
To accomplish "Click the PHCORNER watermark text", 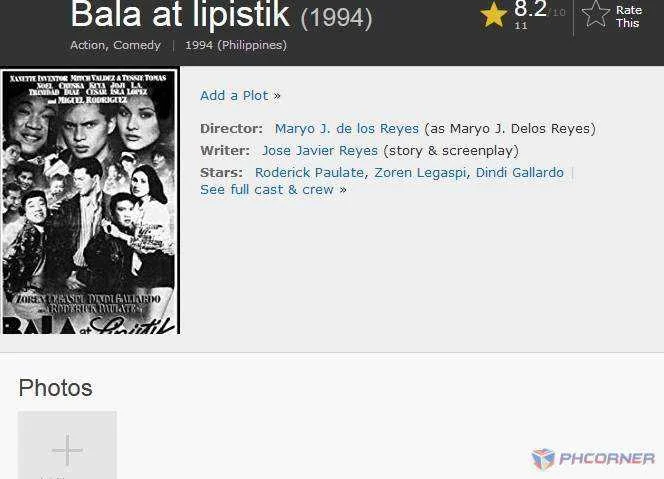I will click(606, 459).
